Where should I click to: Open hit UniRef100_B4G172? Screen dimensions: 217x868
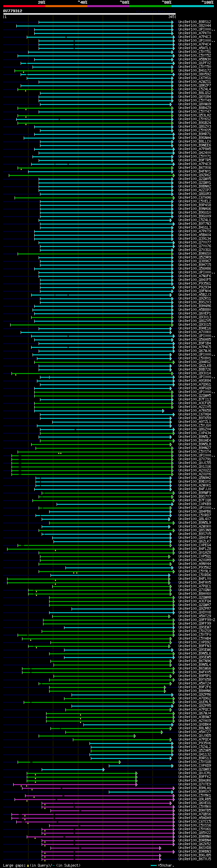tap(195, 71)
